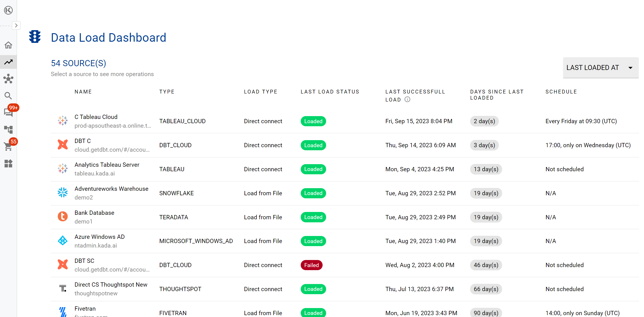This screenshot has height=317, width=644.
Task: Open the home icon in sidebar
Action: [x=8, y=45]
